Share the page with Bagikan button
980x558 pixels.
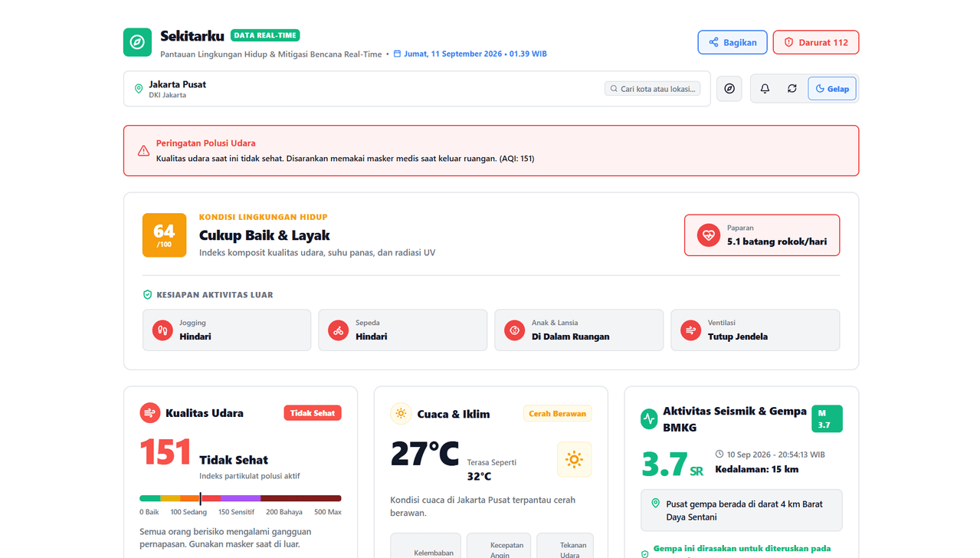click(x=733, y=42)
